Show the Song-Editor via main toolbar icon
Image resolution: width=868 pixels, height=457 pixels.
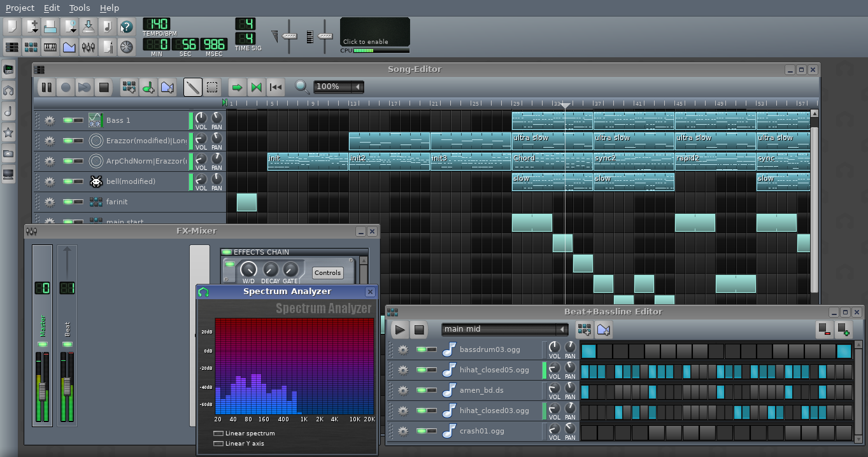click(11, 46)
